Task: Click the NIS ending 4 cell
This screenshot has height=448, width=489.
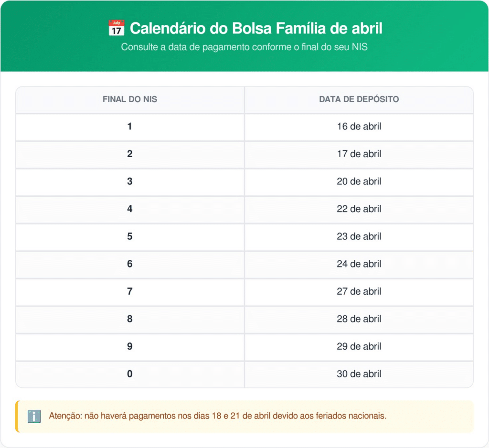Action: click(130, 209)
